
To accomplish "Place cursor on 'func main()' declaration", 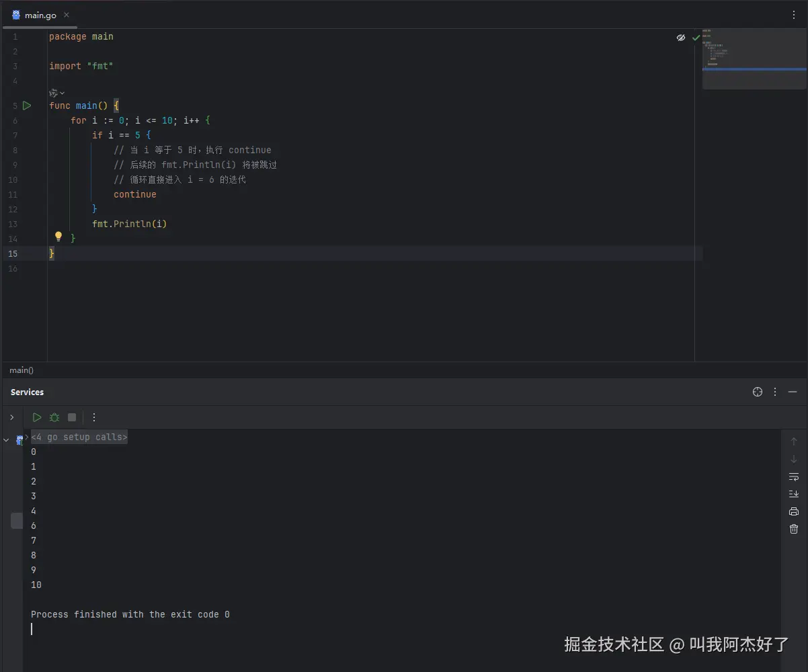I will click(x=84, y=106).
